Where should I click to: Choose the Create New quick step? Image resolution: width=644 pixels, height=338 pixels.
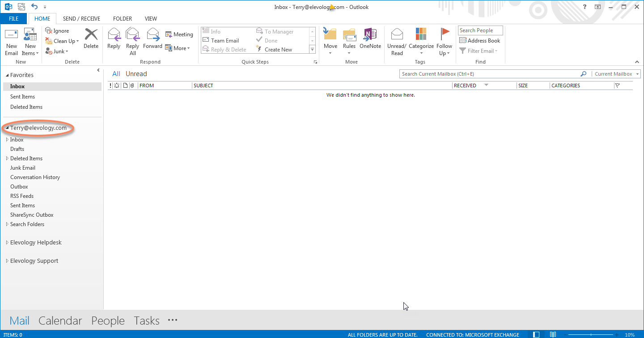click(x=274, y=49)
